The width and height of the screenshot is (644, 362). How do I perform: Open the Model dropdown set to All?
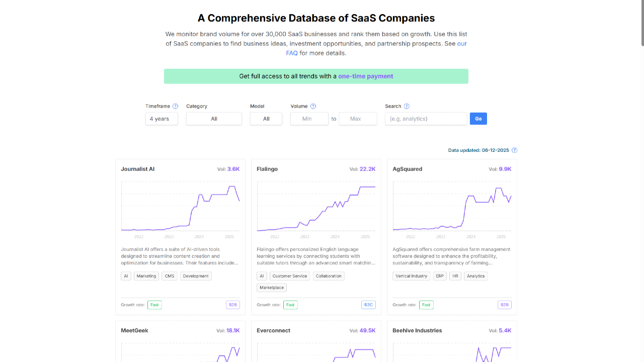tap(266, 119)
